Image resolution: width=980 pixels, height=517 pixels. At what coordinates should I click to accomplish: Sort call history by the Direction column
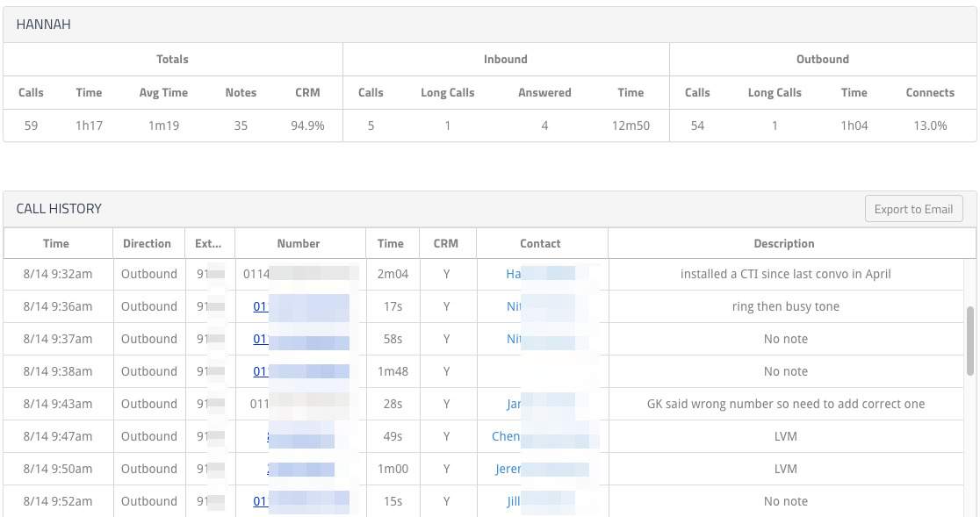coord(147,243)
